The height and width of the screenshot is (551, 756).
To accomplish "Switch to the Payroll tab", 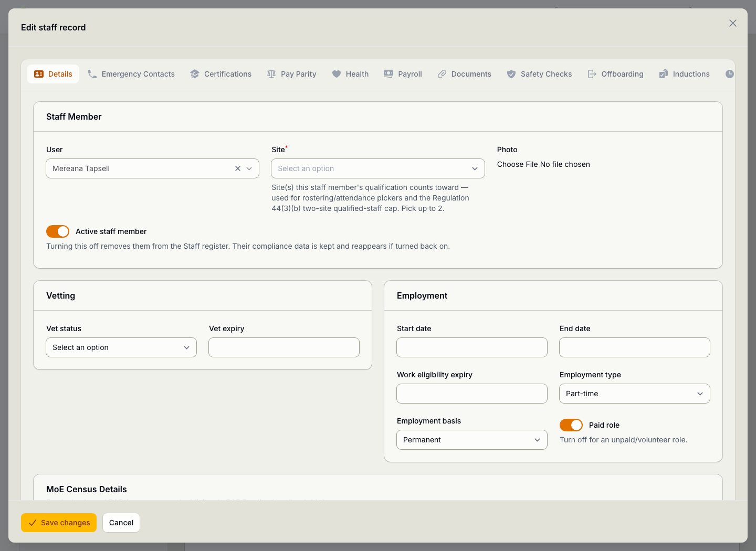I will 403,74.
